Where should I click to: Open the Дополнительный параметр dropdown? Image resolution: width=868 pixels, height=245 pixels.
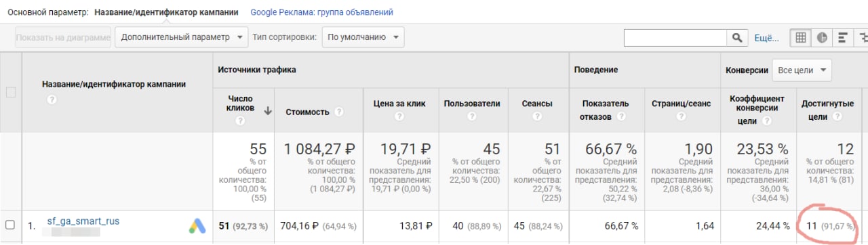click(181, 37)
